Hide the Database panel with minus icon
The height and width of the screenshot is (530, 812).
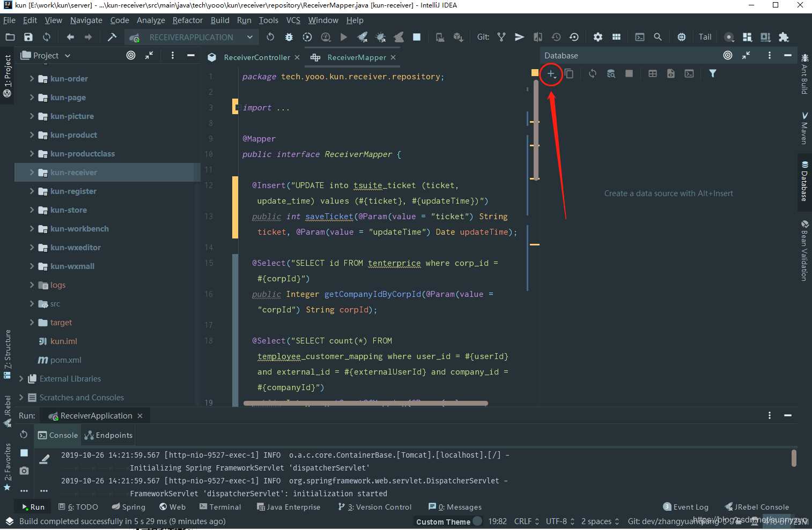787,55
